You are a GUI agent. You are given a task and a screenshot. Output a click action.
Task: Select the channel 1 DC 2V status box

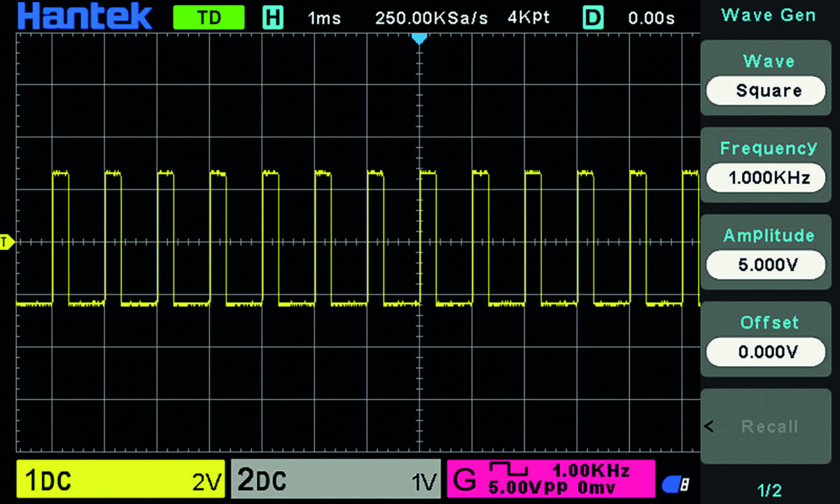(x=120, y=480)
